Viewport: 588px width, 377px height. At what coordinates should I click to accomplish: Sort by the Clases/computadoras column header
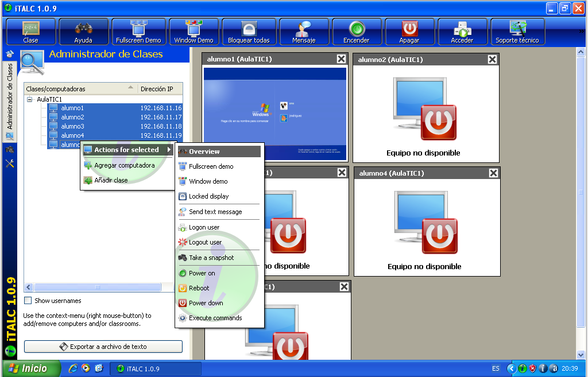[80, 89]
